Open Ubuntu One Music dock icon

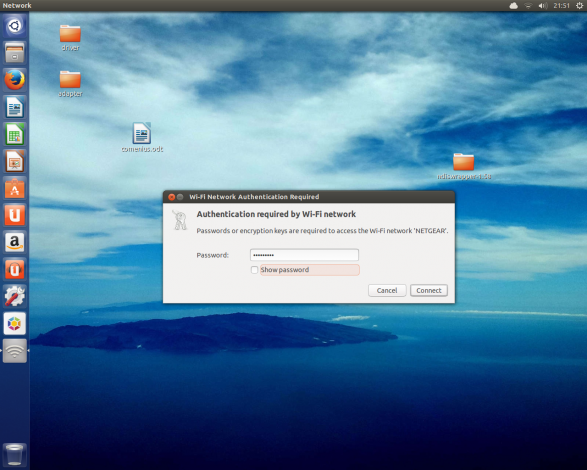pos(15,269)
